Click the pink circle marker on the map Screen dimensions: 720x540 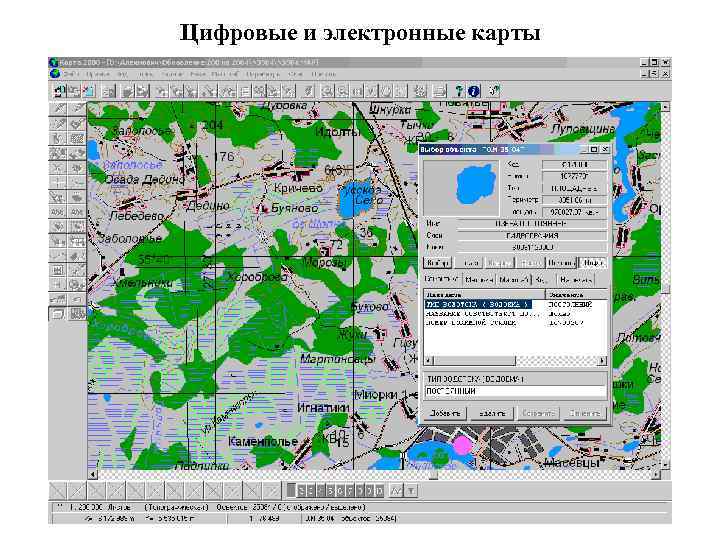463,444
